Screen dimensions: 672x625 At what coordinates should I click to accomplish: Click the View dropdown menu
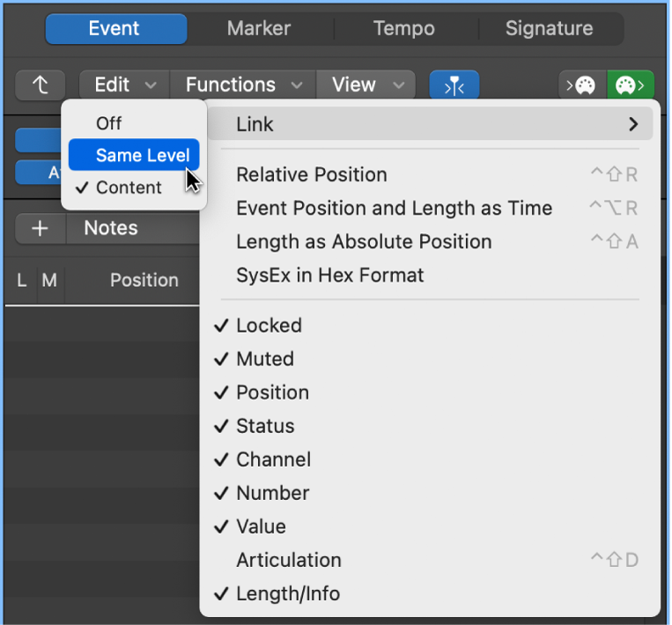point(366,85)
